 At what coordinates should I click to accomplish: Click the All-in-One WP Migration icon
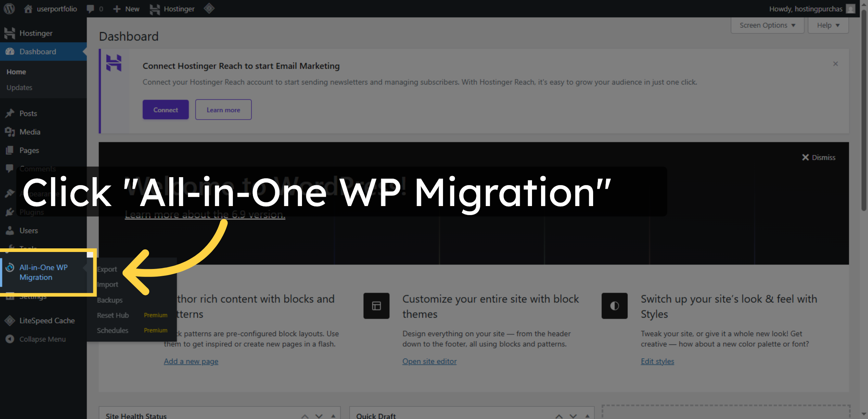[x=10, y=268]
